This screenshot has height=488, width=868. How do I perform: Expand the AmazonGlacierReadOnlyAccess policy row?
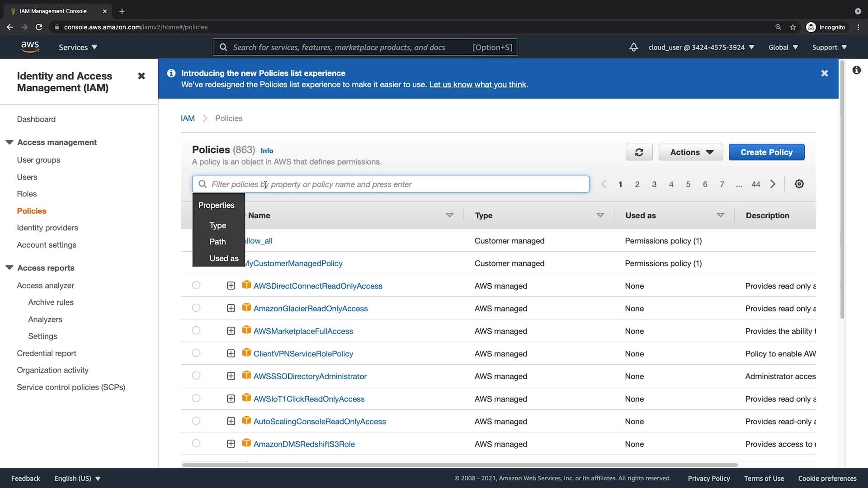pyautogui.click(x=231, y=308)
